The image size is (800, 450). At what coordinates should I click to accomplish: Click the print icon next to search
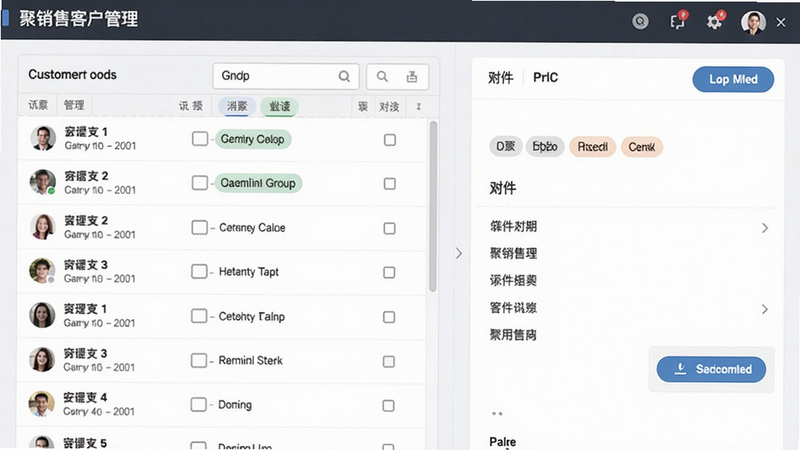412,77
